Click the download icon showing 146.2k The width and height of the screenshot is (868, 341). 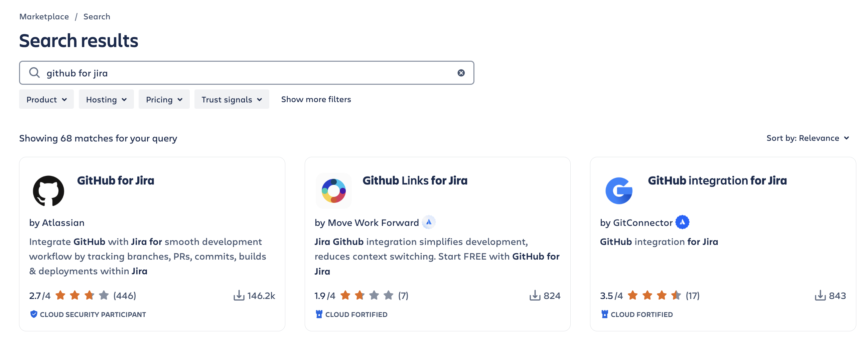click(239, 296)
